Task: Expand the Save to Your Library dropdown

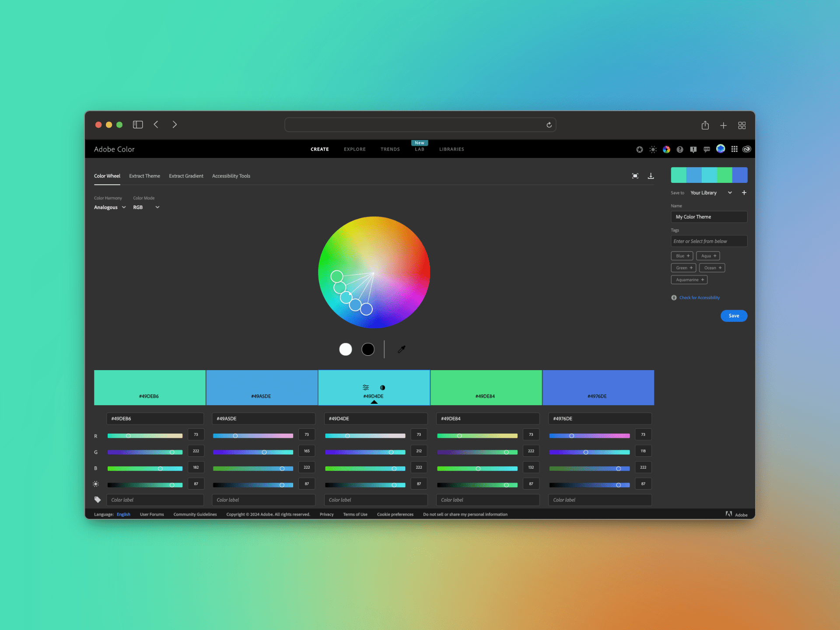Action: [711, 193]
